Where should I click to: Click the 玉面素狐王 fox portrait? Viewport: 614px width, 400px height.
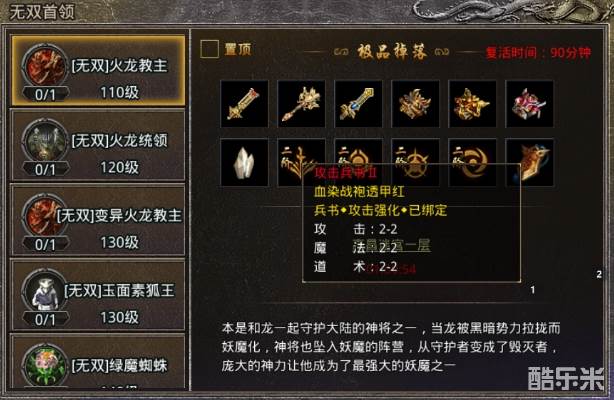[x=45, y=291]
